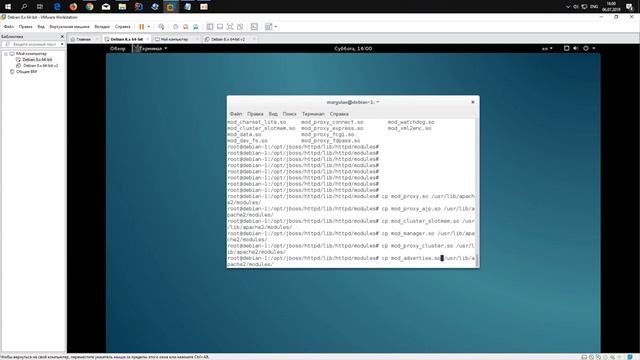Open the library search filter dropdown
Image resolution: width=640 pixels, height=360 pixels.
tap(62, 44)
